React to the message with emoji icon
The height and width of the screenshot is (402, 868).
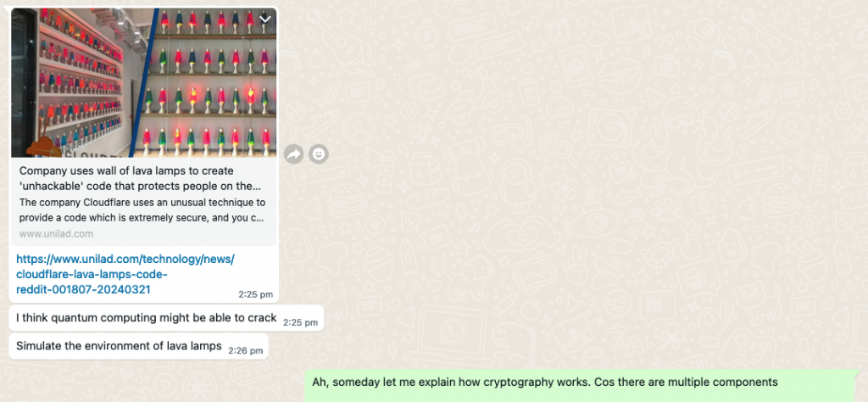click(319, 154)
